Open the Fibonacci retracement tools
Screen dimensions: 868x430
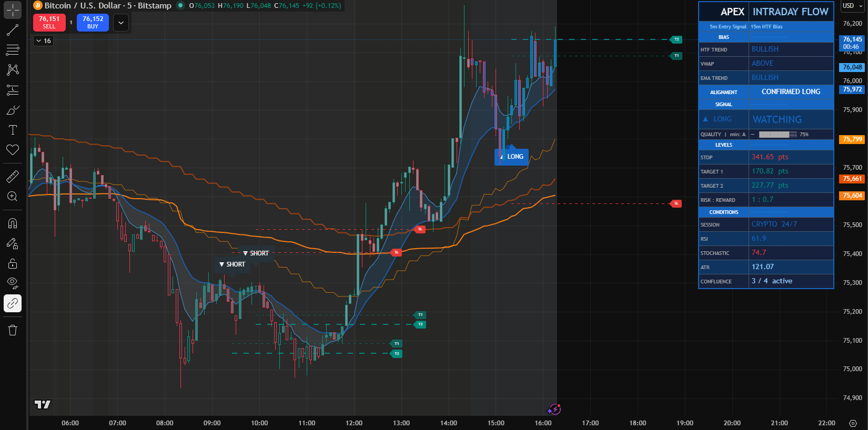[13, 50]
